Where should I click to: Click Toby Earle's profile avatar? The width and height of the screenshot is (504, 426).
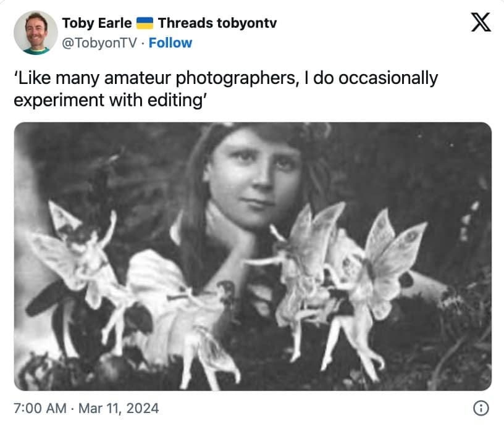[x=36, y=32]
